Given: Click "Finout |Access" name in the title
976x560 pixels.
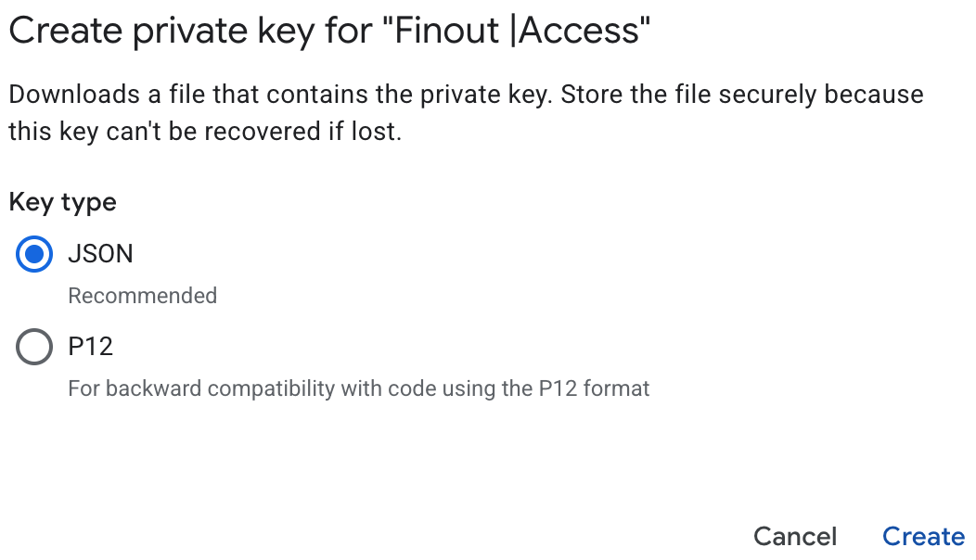Looking at the screenshot, I should 517,32.
